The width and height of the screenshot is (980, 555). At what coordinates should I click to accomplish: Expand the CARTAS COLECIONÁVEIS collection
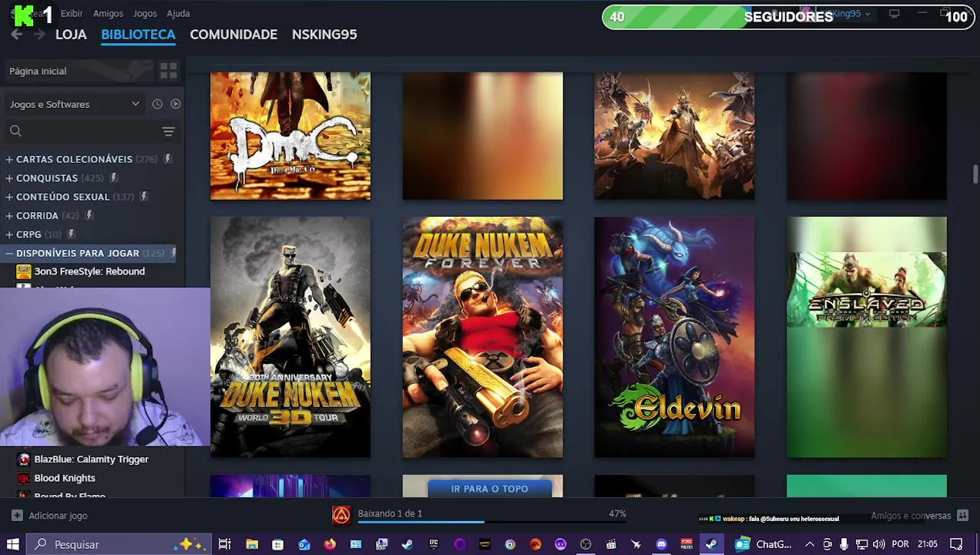(x=9, y=159)
